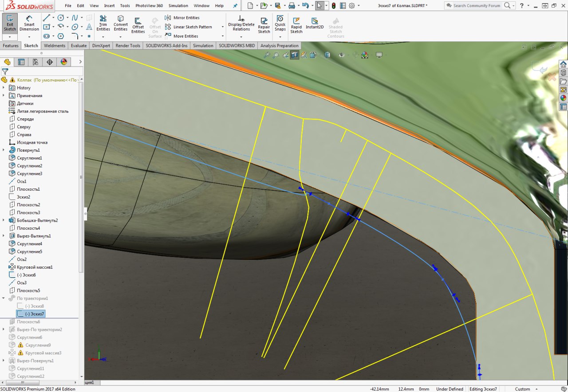Viewport: 568px width, 392px height.
Task: Switch to the Features tab
Action: pos(11,46)
